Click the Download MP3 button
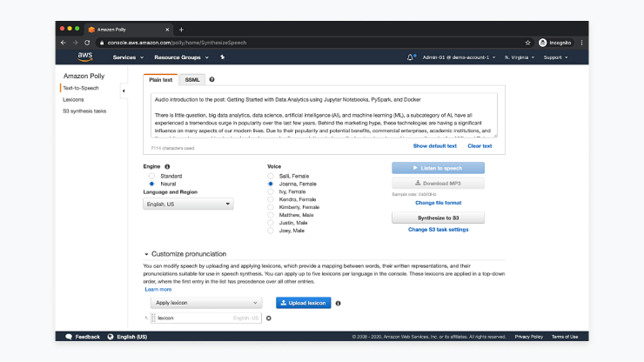 (x=438, y=184)
